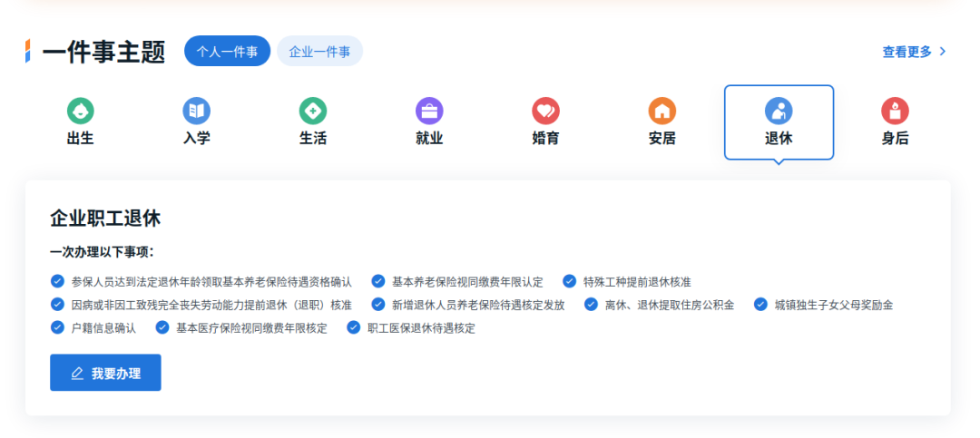
Task: Click the 就业 purple briefcase icon
Action: tap(429, 112)
